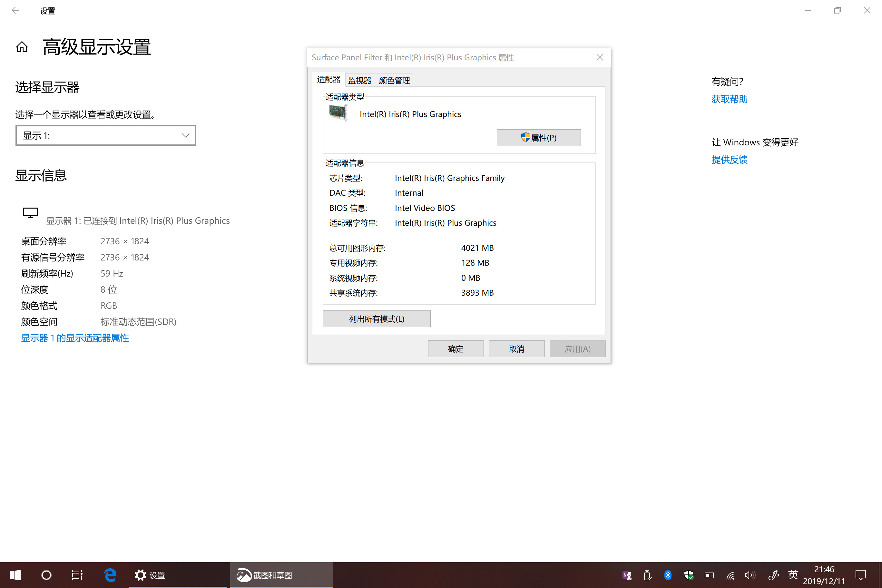The height and width of the screenshot is (588, 882).
Task: Switch to 截图和草图 taskbar app
Action: 281,575
